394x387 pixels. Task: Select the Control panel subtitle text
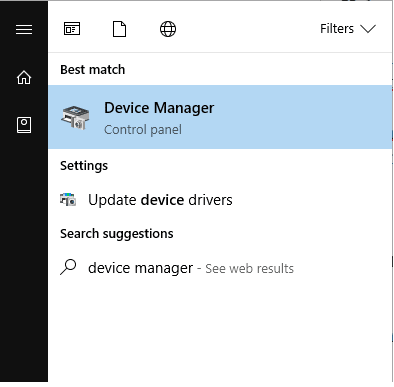143,130
